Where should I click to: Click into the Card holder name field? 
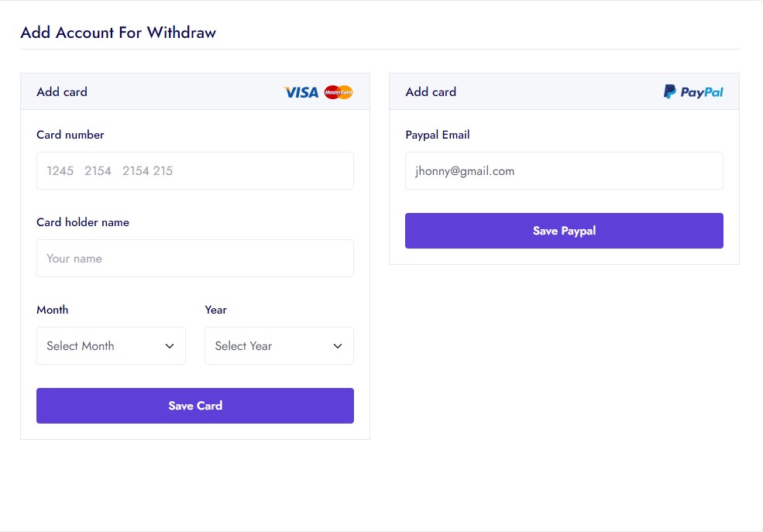coord(195,259)
